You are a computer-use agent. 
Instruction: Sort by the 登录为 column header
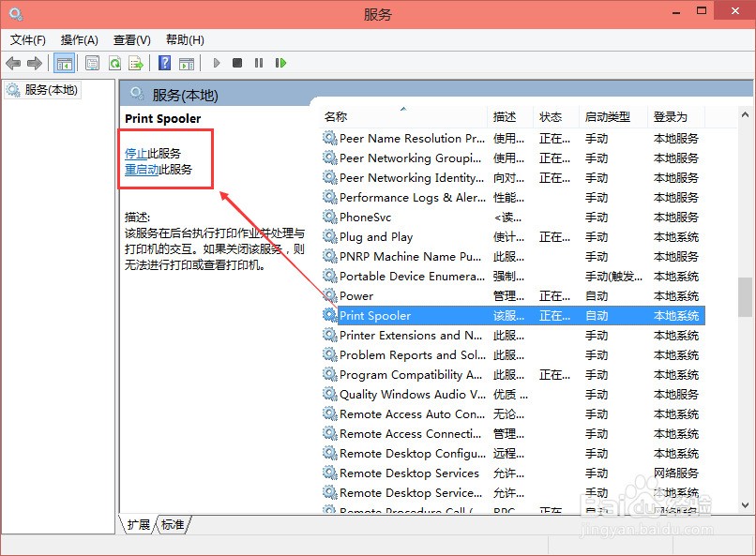point(676,117)
